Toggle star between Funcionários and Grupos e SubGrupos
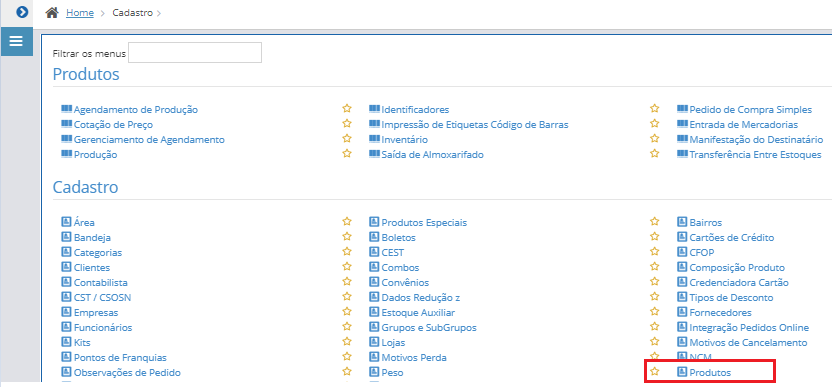 point(347,326)
